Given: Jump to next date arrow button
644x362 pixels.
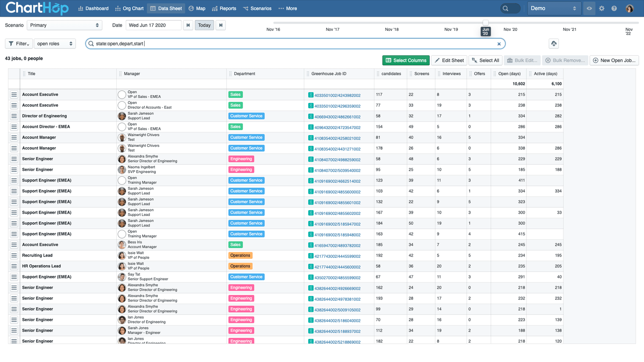Looking at the screenshot, I should click(221, 25).
